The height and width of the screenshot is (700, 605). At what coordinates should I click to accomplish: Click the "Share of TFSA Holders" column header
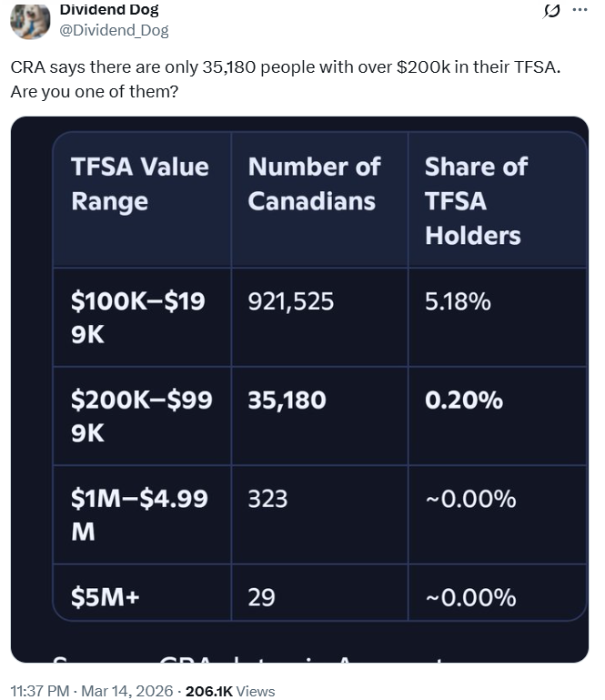click(x=476, y=200)
